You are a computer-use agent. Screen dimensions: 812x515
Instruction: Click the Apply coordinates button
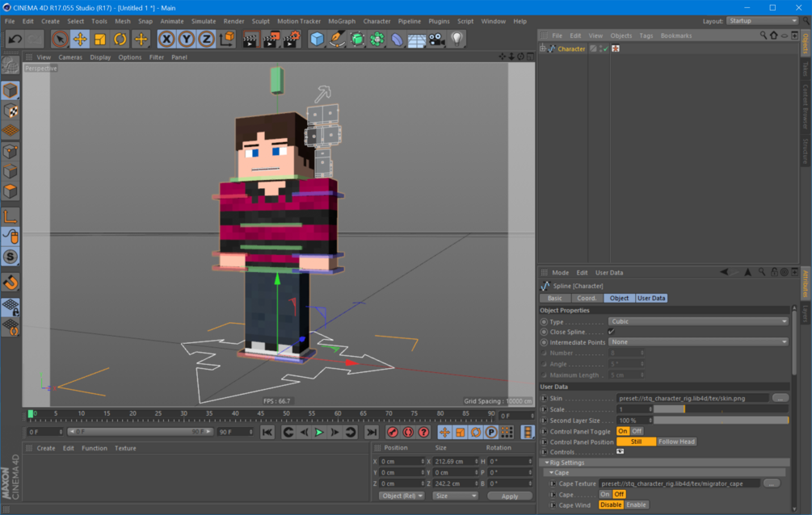click(510, 496)
